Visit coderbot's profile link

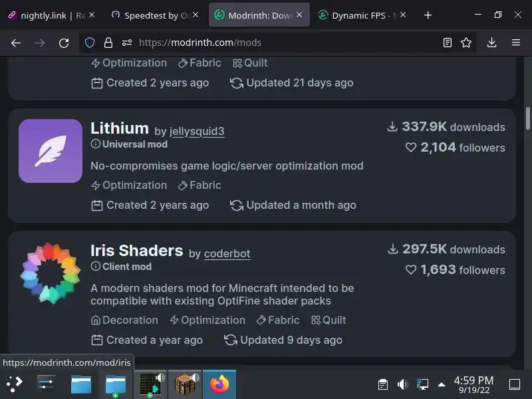click(x=227, y=253)
